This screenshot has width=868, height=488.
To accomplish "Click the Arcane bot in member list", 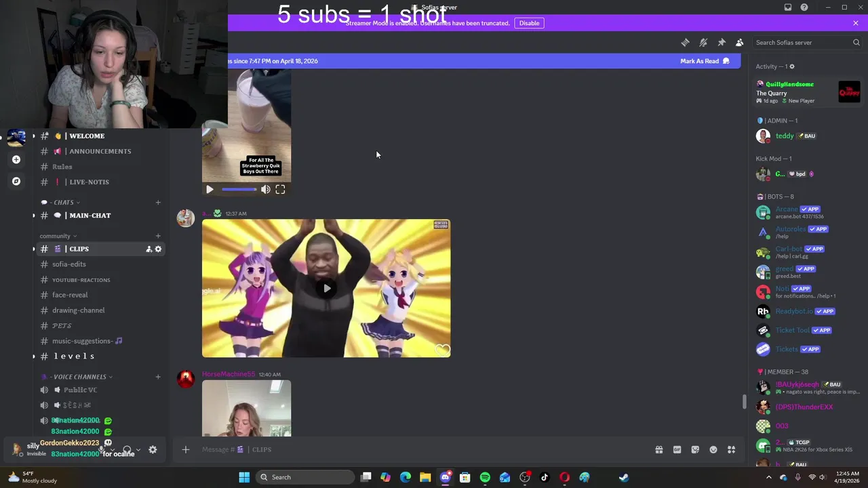I will [807, 212].
